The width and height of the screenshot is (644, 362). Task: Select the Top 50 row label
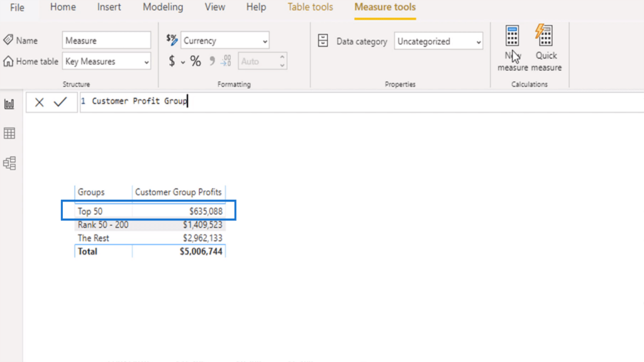[x=90, y=211]
